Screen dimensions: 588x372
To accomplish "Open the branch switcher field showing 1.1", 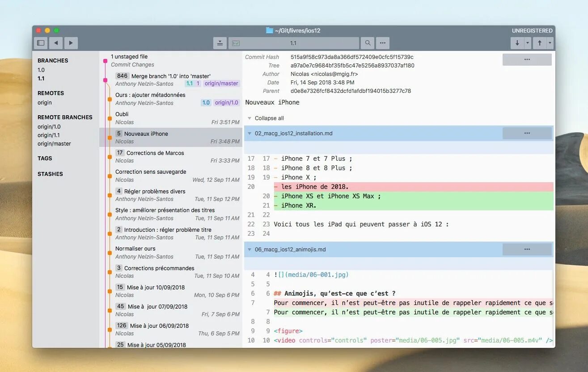I will (x=294, y=43).
